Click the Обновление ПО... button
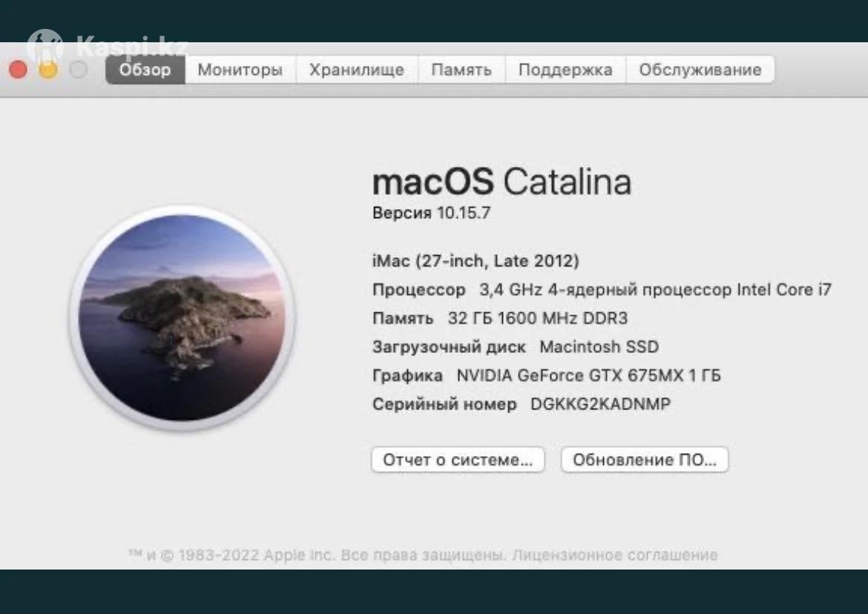868x614 pixels. 645,460
